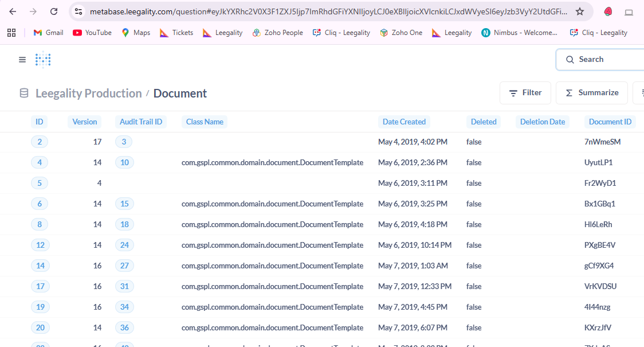
Task: Bookmark this page with the star icon
Action: (x=580, y=11)
